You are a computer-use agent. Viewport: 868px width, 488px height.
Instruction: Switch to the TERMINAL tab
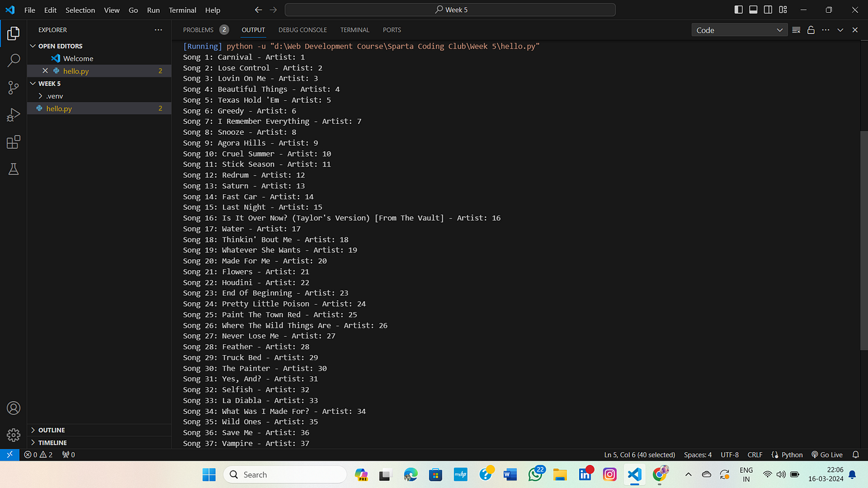click(x=355, y=29)
